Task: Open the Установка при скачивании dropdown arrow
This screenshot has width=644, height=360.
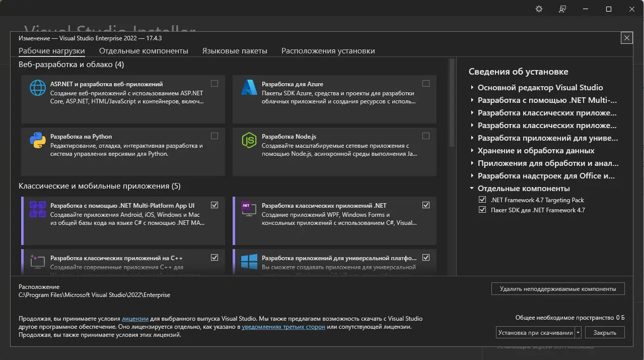Action: pos(578,333)
